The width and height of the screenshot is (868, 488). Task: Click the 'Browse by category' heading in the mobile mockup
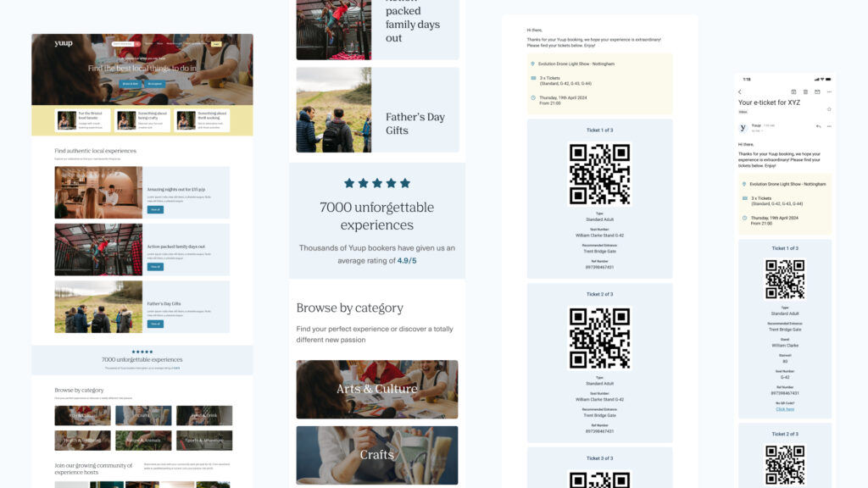tap(350, 308)
